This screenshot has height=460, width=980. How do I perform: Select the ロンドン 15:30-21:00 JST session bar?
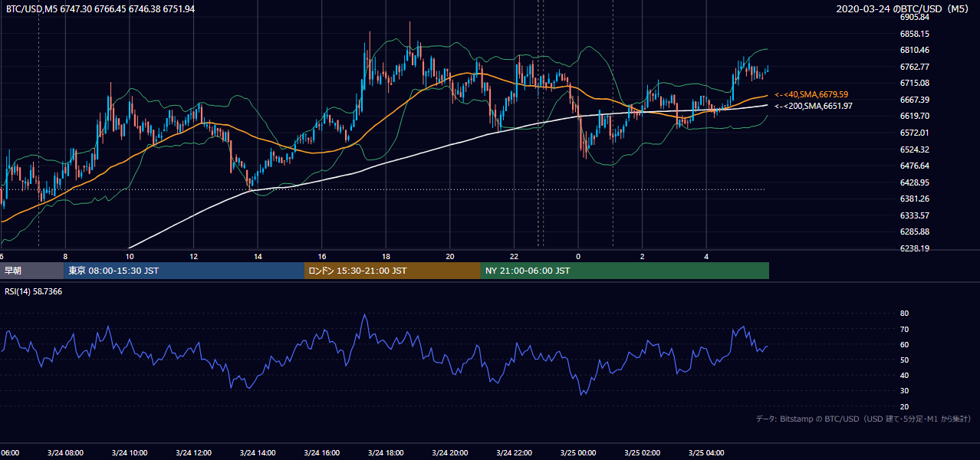point(393,271)
